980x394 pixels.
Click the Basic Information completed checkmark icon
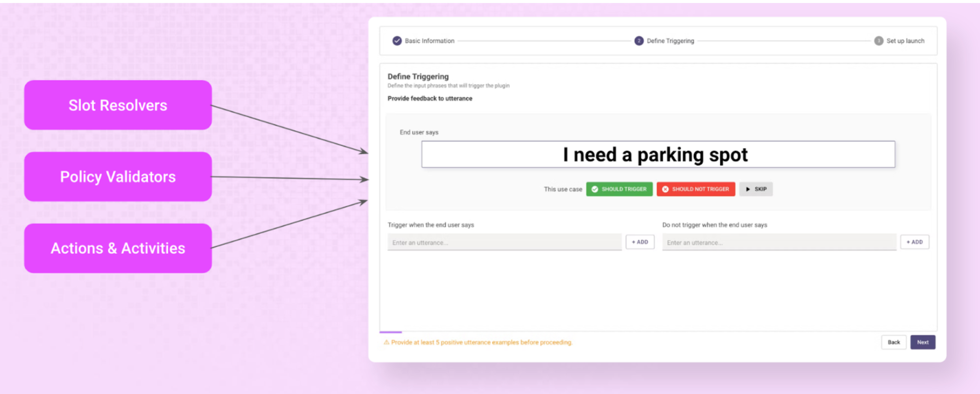click(397, 41)
